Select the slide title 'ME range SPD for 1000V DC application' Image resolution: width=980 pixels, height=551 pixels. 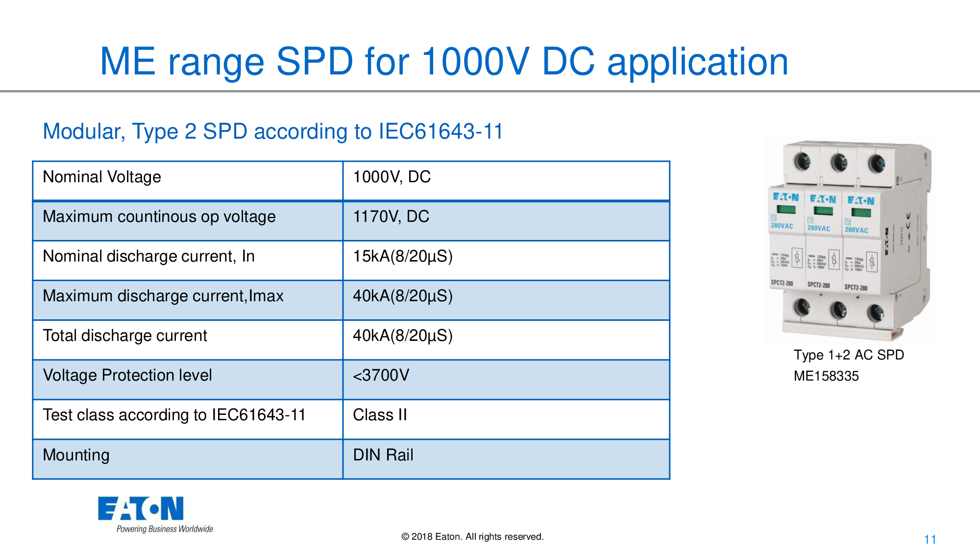(x=444, y=62)
